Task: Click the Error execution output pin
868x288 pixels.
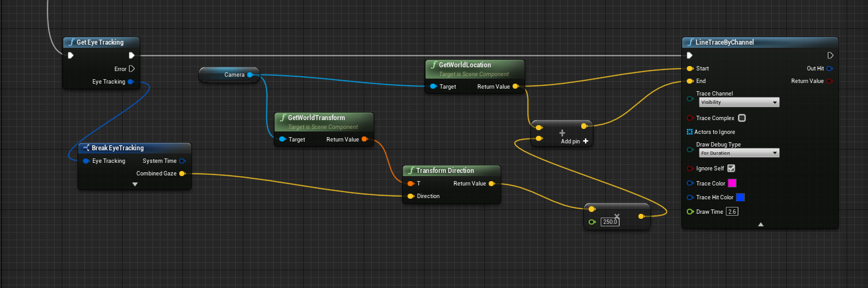Action: (x=131, y=69)
